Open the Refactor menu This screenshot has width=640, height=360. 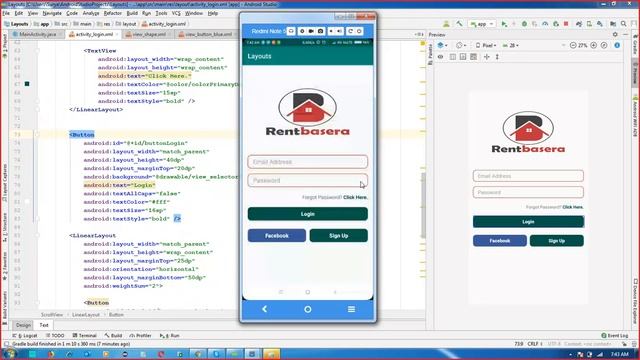click(x=113, y=13)
